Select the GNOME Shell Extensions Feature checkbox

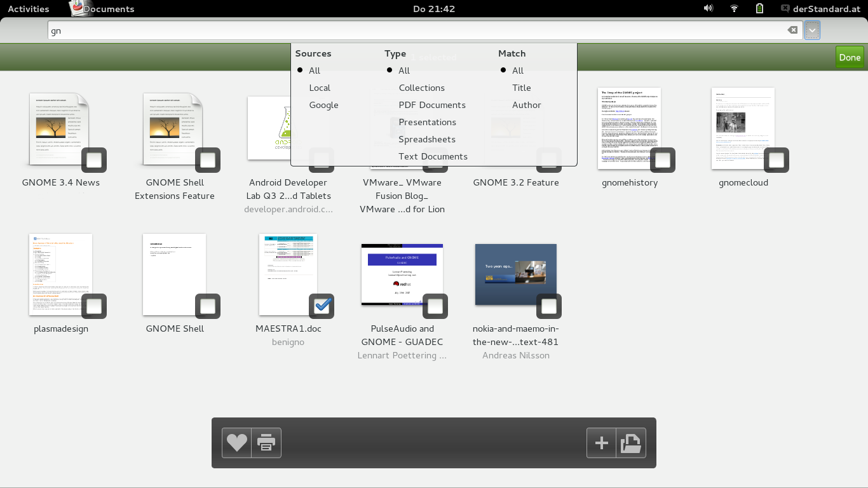pos(208,160)
